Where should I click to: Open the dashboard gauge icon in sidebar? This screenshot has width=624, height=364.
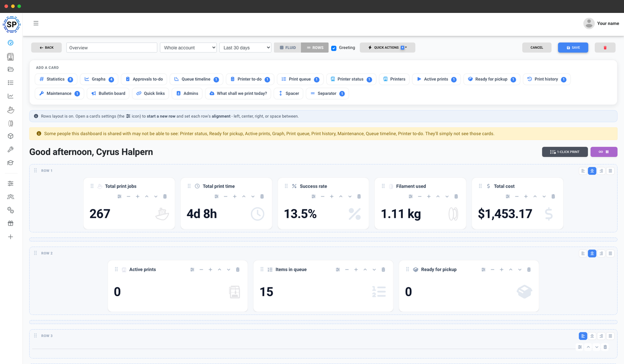(11, 43)
